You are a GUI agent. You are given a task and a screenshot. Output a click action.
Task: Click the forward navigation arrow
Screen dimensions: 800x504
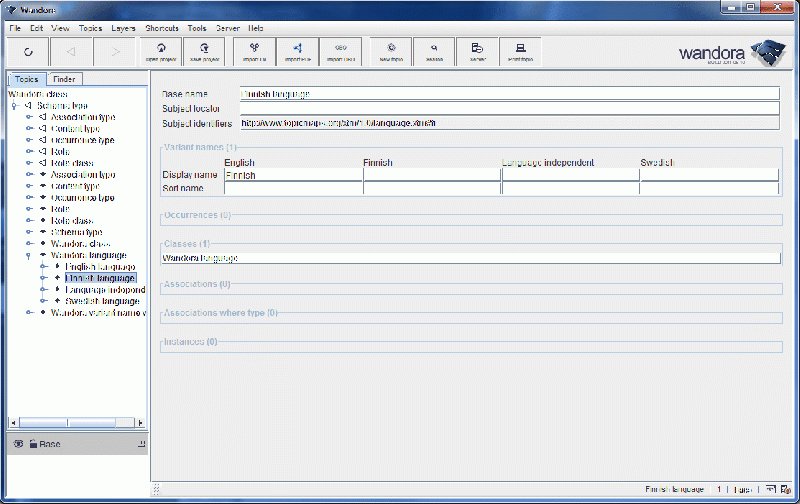pyautogui.click(x=116, y=50)
